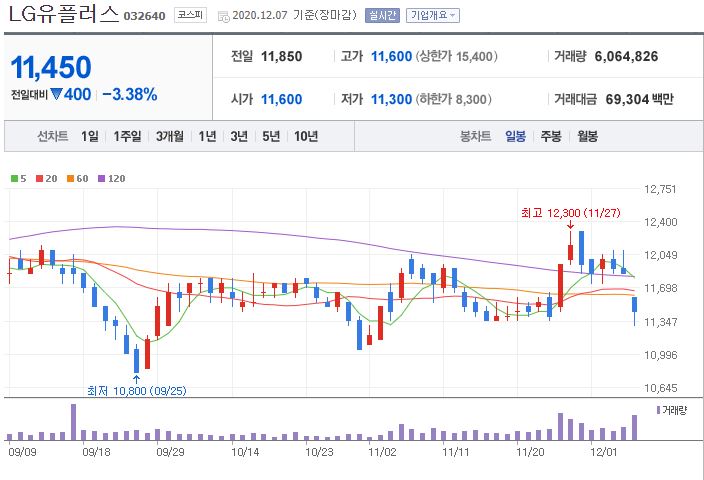The width and height of the screenshot is (704, 480).
Task: Click the 11,698 price axis label
Action: point(660,288)
